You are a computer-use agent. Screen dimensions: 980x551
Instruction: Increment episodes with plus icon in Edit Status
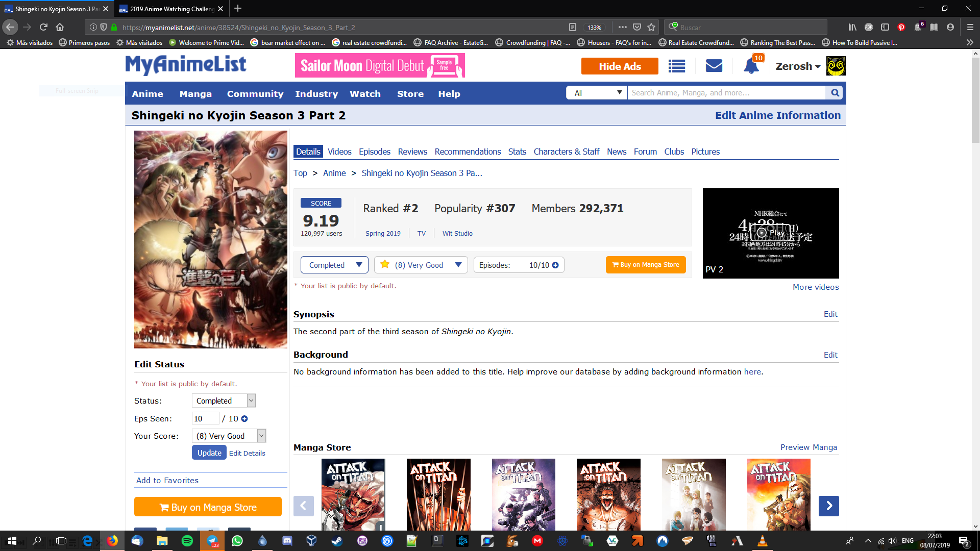tap(244, 419)
